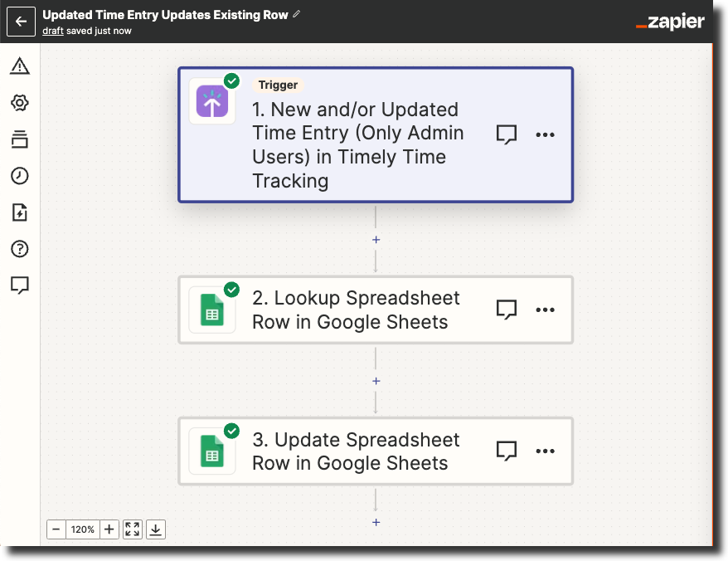
Task: Open Zap settings gear icon
Action: coord(20,103)
